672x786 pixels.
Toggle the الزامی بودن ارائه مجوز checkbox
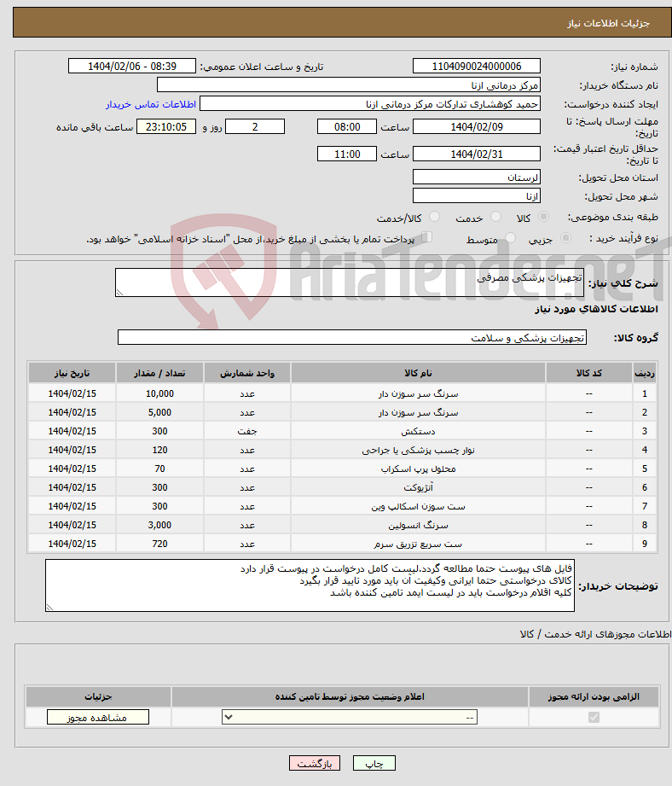pos(594,718)
